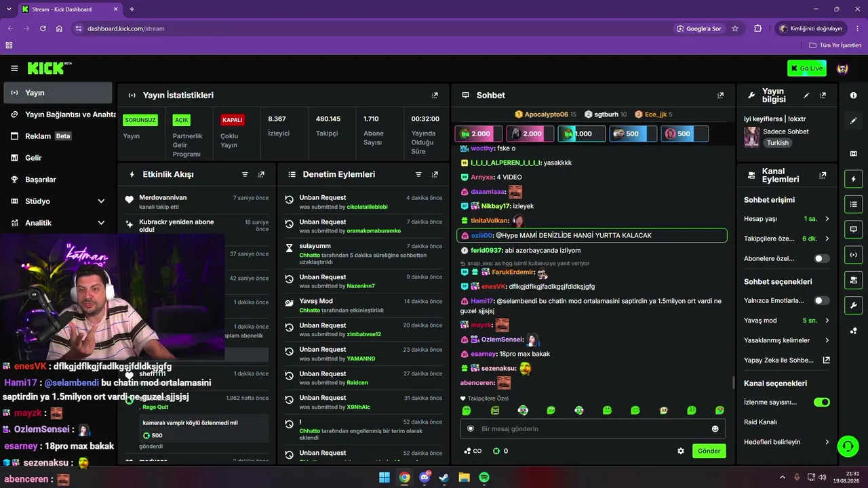
Task: Open the green headset support button
Action: pyautogui.click(x=848, y=446)
